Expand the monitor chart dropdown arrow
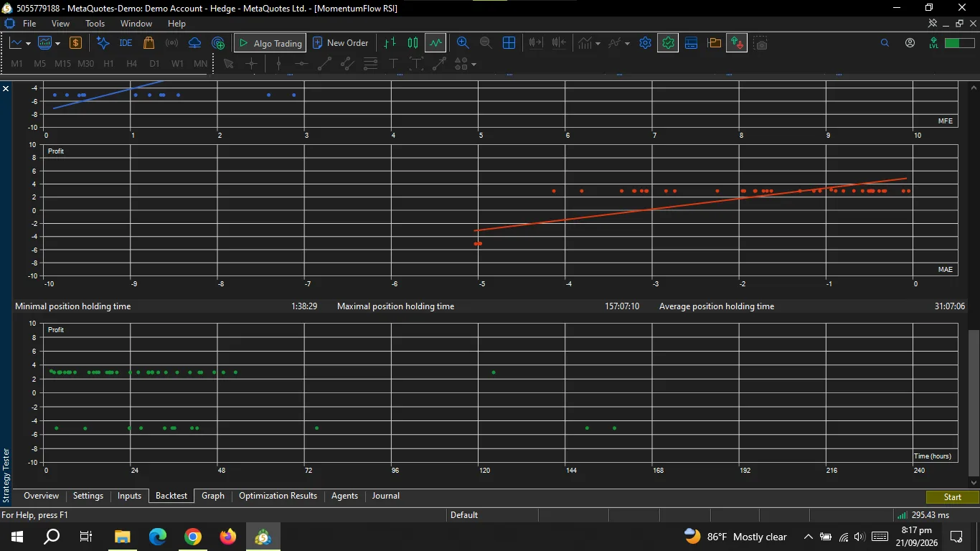Viewport: 980px width, 551px height. point(57,44)
